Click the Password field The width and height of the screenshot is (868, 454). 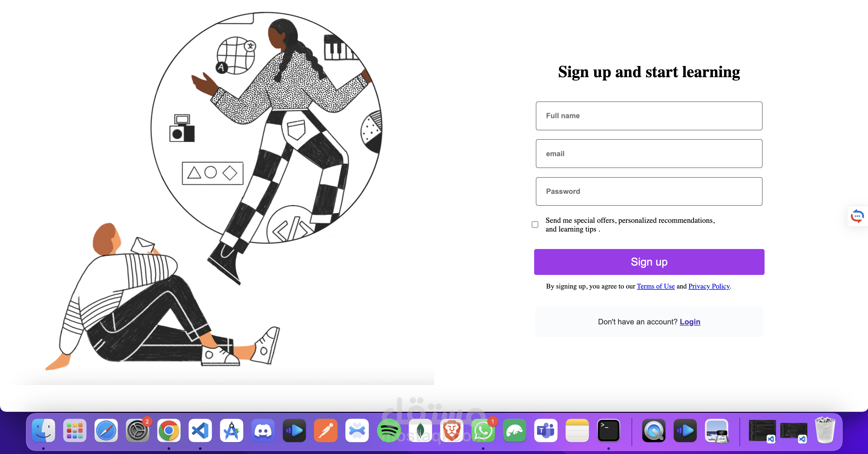(x=649, y=191)
